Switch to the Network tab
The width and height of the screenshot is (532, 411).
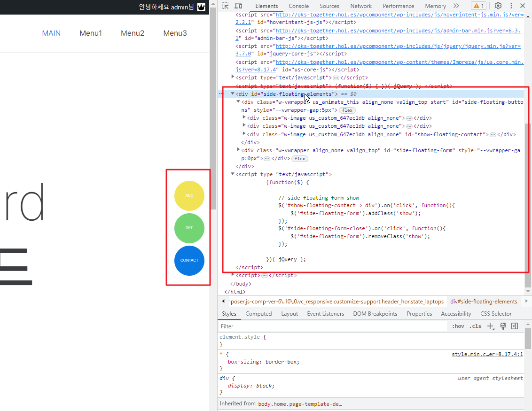click(360, 6)
